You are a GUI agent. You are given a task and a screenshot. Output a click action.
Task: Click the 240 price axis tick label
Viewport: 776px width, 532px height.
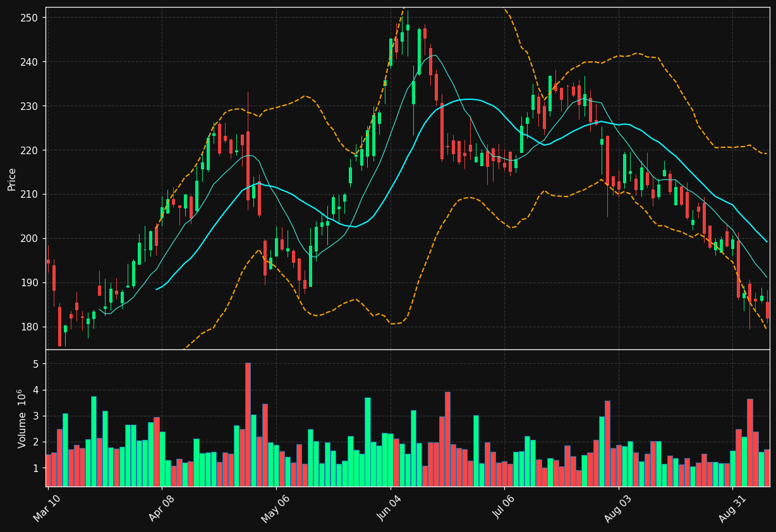point(29,62)
